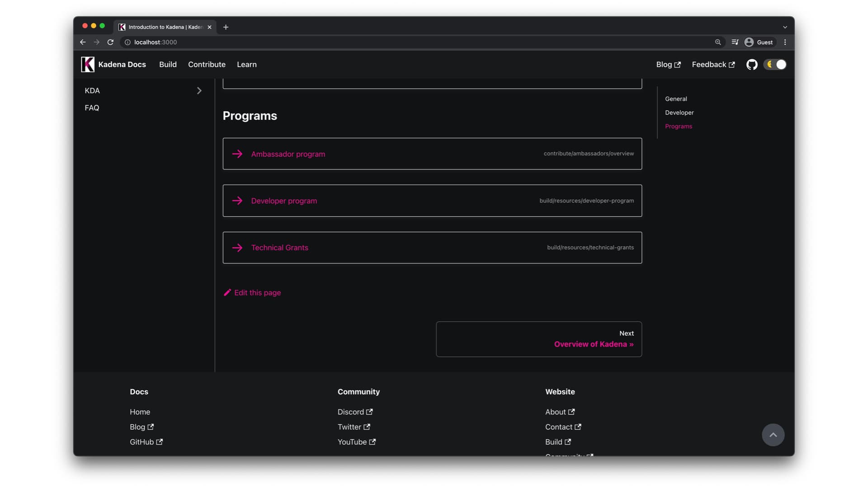868x488 pixels.
Task: Click external-link icon beside footer YouTube
Action: pyautogui.click(x=373, y=442)
